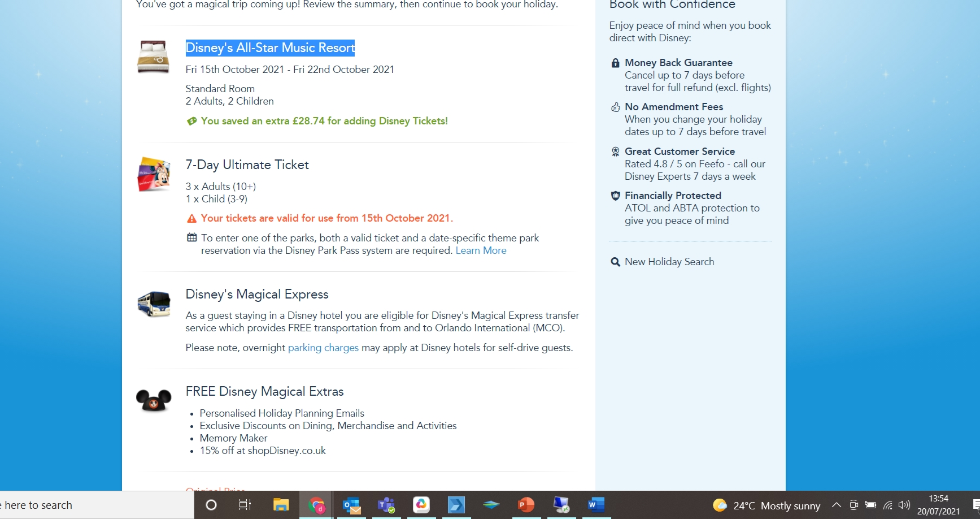Click the green savings tag icon
Screen dimensions: 980x519
(191, 121)
